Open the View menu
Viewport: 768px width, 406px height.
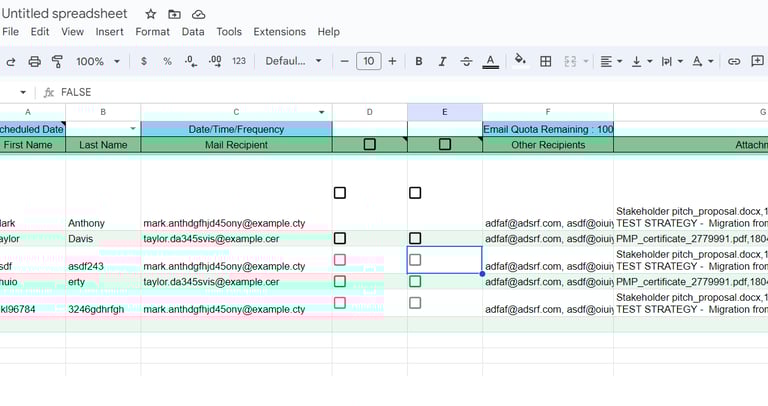[72, 32]
